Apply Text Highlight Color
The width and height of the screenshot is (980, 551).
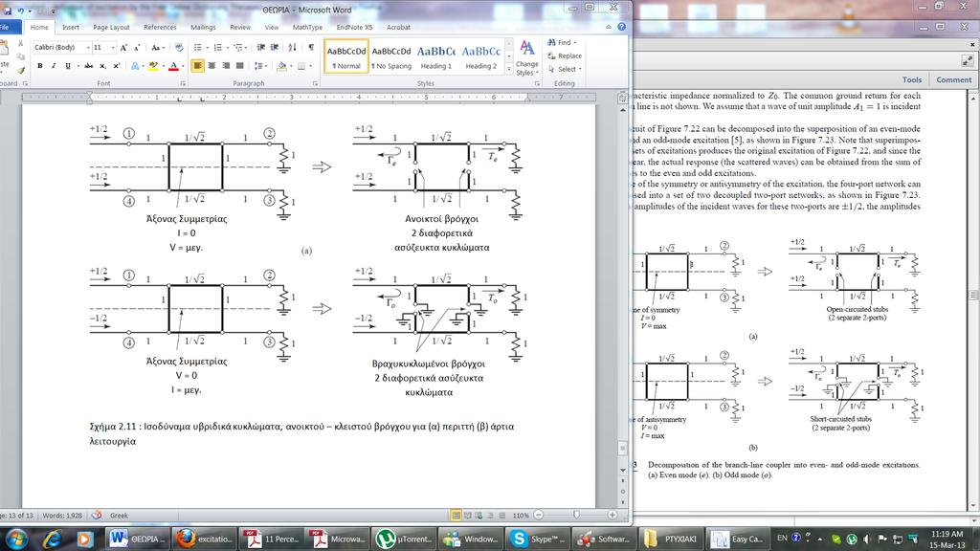point(153,66)
